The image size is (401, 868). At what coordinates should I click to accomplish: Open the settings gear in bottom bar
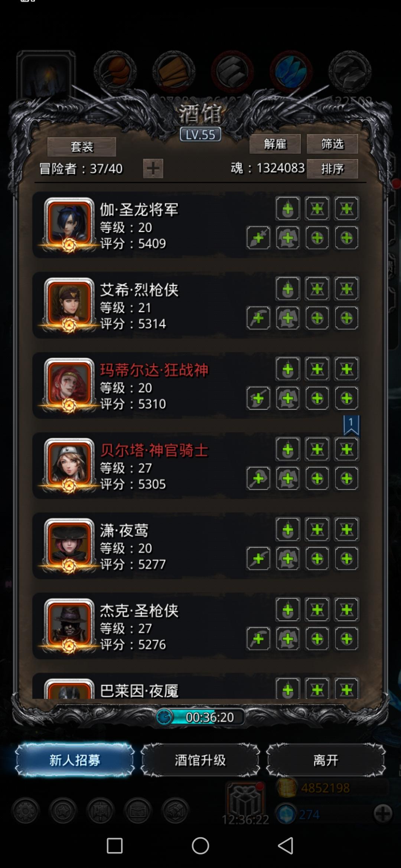[x=26, y=811]
